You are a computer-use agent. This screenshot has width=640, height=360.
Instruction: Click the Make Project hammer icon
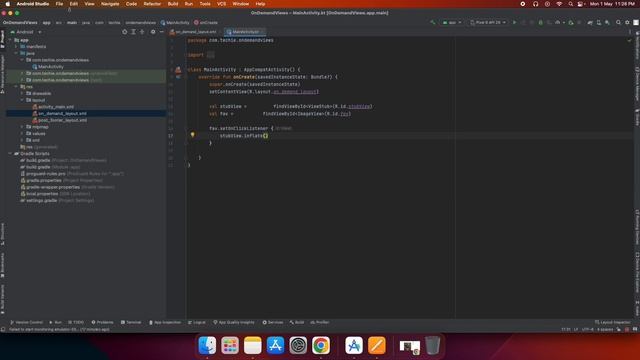coord(433,22)
